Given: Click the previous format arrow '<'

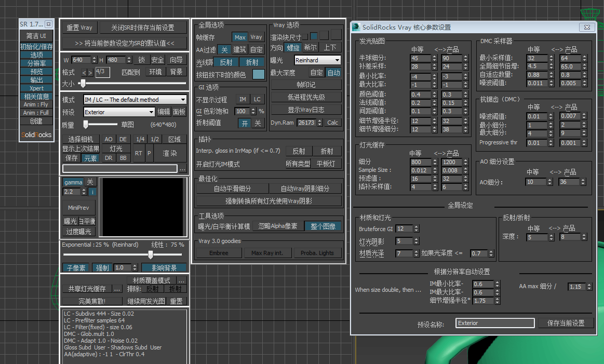Looking at the screenshot, I should coord(85,73).
